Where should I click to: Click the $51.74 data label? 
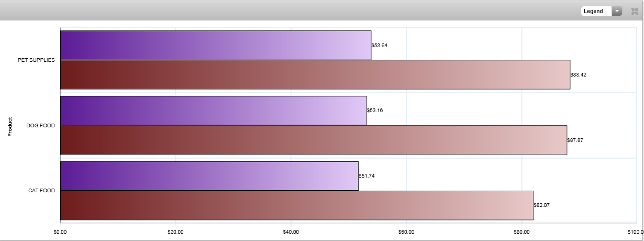(x=367, y=176)
